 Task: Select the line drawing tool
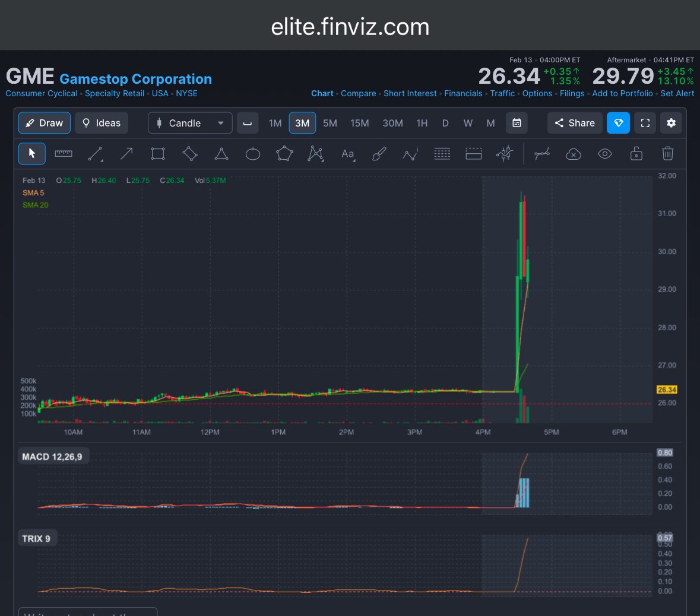point(95,154)
